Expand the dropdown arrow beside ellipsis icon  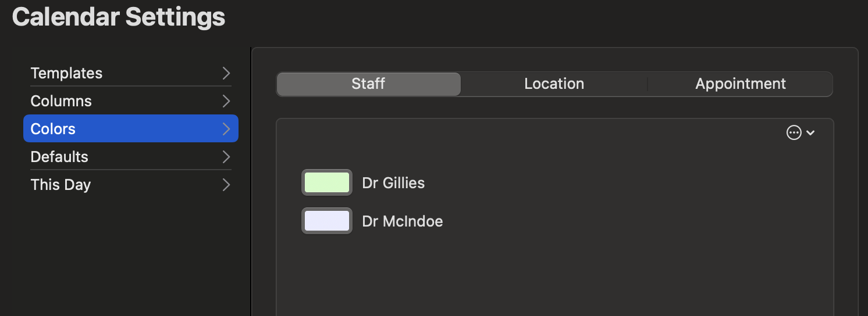coord(810,133)
